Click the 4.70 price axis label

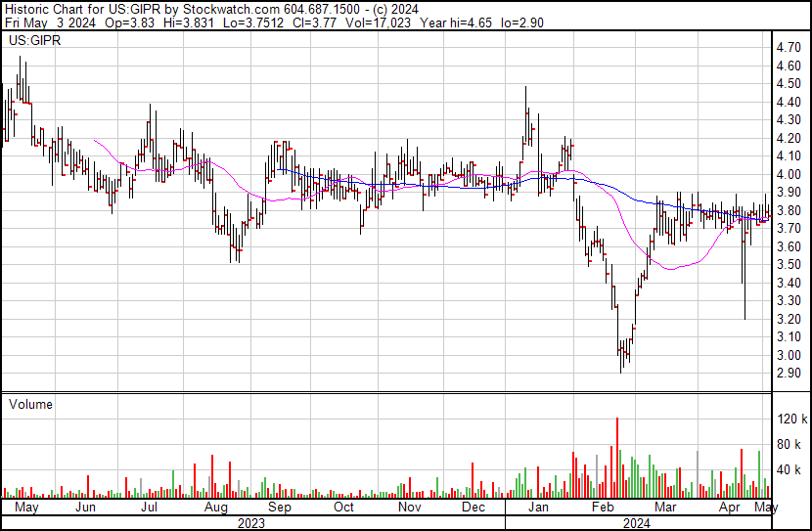(x=789, y=47)
